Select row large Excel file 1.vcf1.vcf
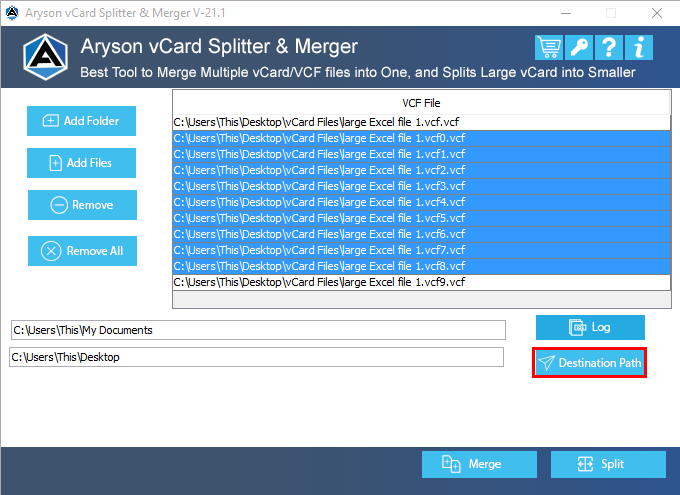Screen dimensions: 680x495 click(x=422, y=154)
